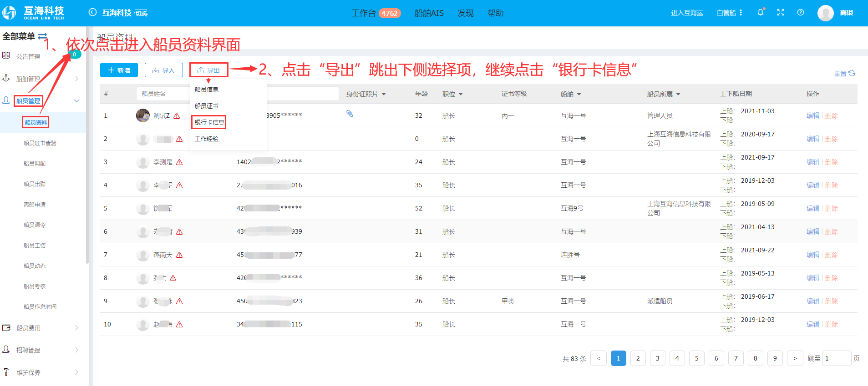Choose 船员信息 from export menu
Viewport: 868px width, 386px height.
[207, 90]
